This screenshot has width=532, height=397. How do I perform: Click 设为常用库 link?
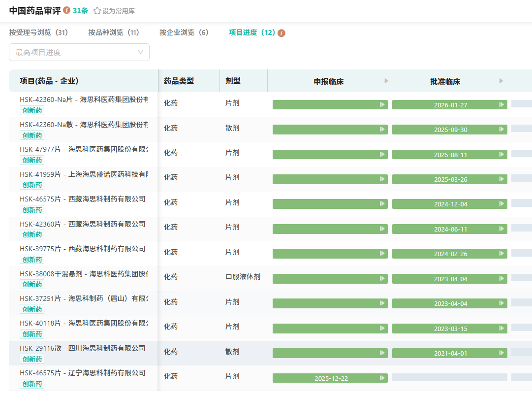point(118,11)
